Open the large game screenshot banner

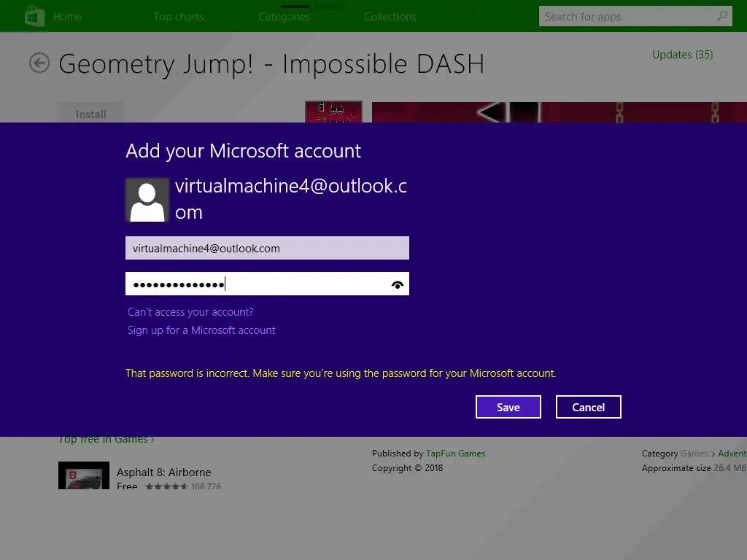click(560, 112)
